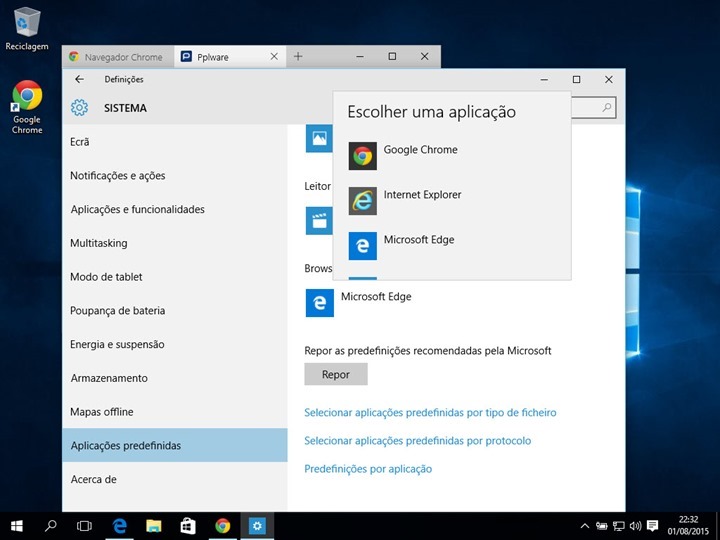Select Internet Explorer from the application list
Image resolution: width=720 pixels, height=540 pixels.
[422, 196]
